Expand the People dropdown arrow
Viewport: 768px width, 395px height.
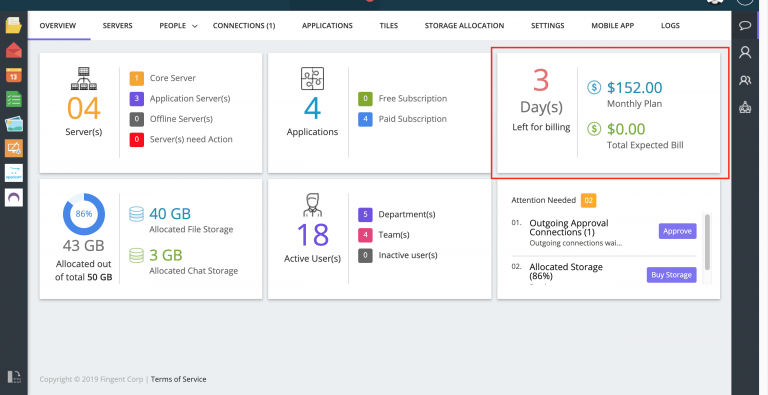click(194, 26)
